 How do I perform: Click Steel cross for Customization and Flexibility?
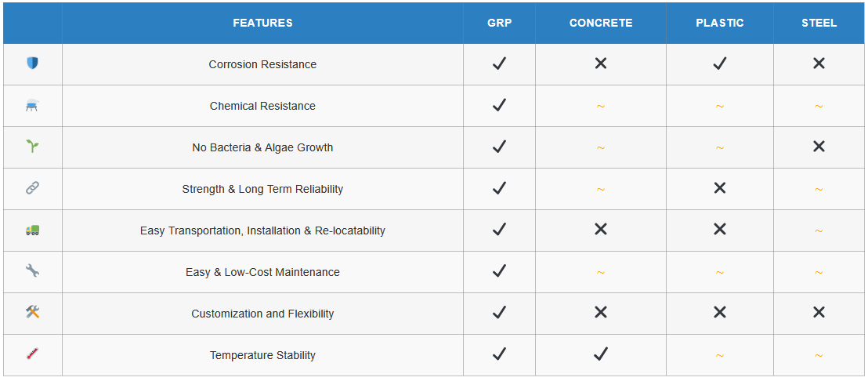pyautogui.click(x=819, y=313)
